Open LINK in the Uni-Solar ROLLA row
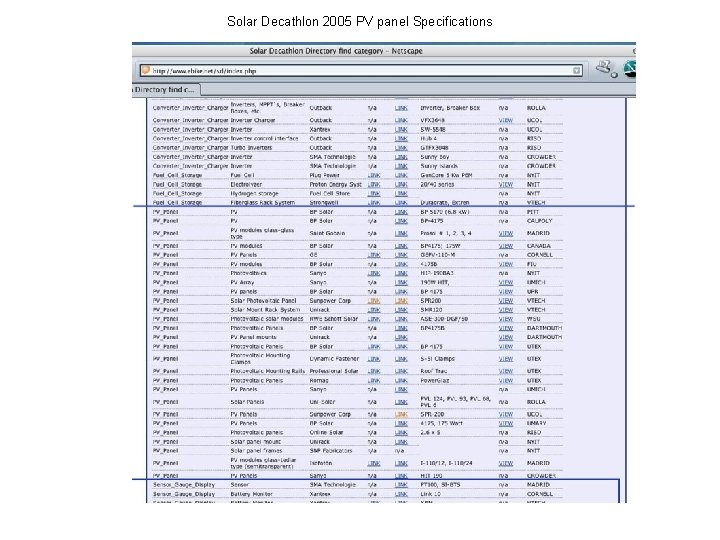 (x=401, y=402)
